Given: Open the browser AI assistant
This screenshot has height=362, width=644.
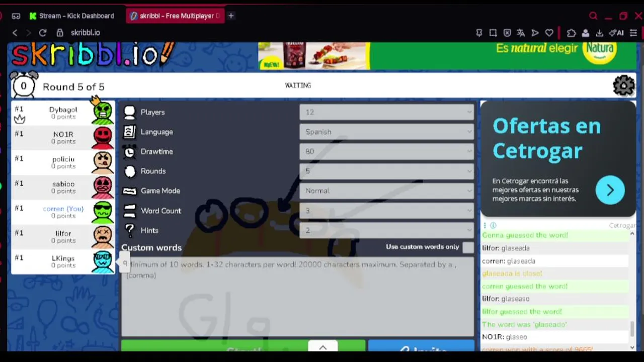Looking at the screenshot, I should 616,33.
